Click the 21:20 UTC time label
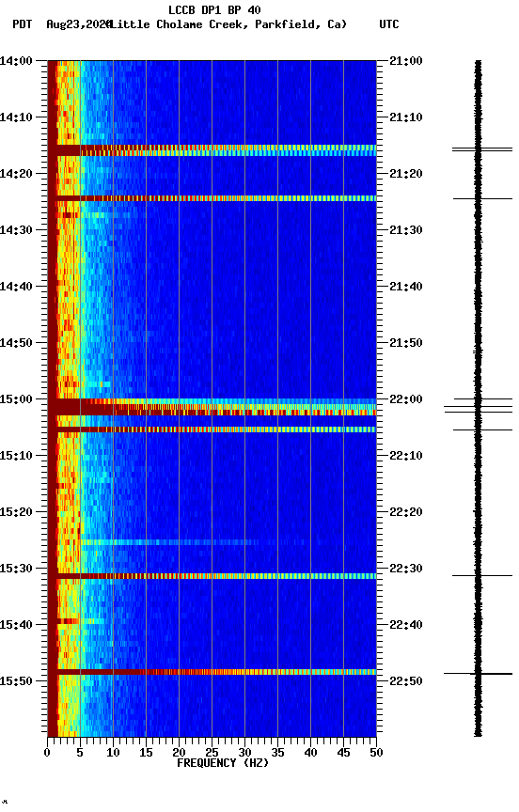 (406, 174)
